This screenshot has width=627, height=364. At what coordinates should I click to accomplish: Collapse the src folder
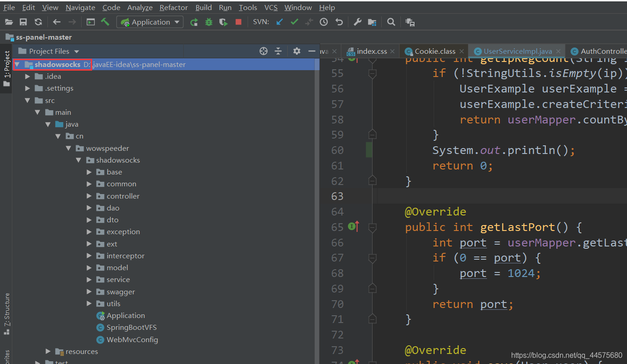pyautogui.click(x=28, y=100)
